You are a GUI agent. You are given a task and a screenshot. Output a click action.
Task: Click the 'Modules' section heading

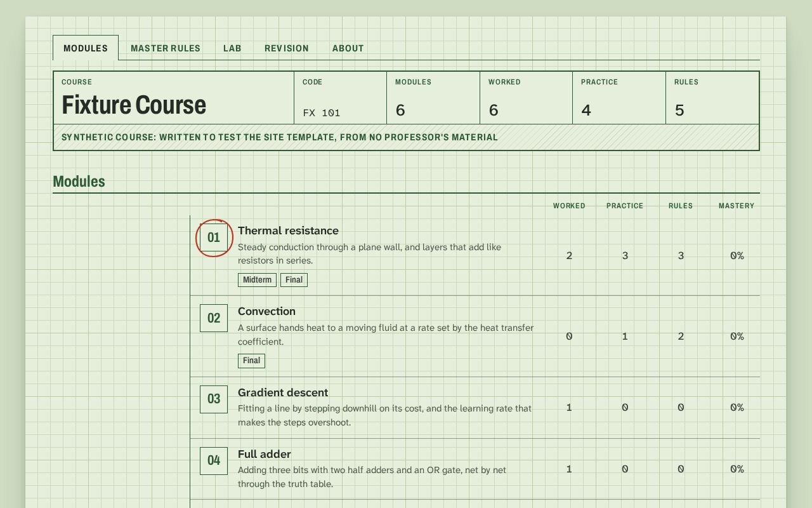point(79,182)
